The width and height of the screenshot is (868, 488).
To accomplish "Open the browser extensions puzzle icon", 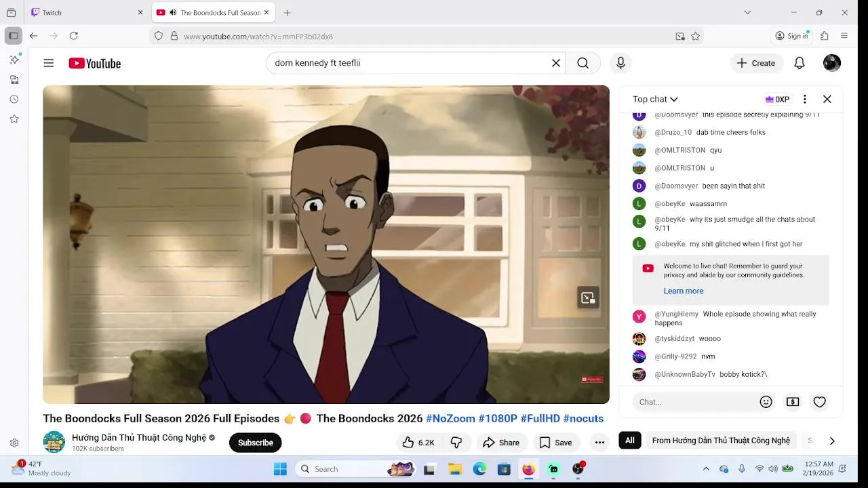I will tap(825, 36).
